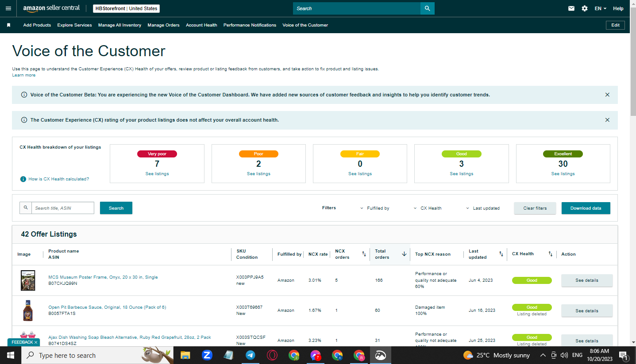636x364 pixels.
Task: See listings under Poor
Action: coord(258,174)
